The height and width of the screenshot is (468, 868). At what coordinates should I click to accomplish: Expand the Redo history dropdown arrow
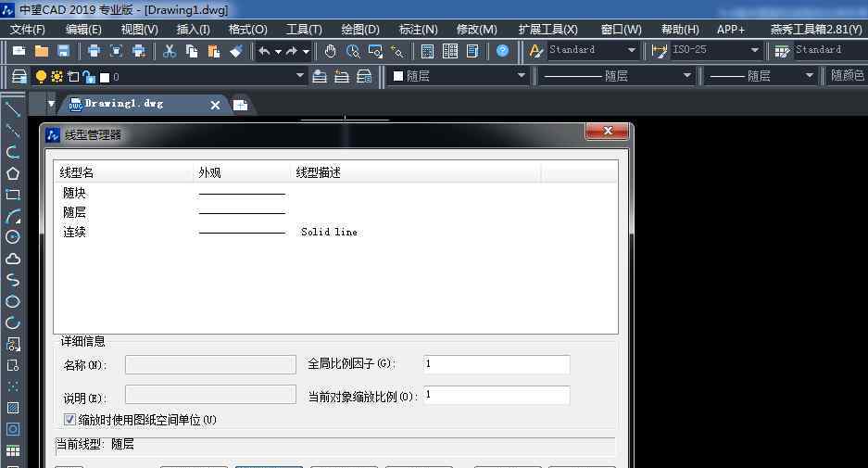306,52
